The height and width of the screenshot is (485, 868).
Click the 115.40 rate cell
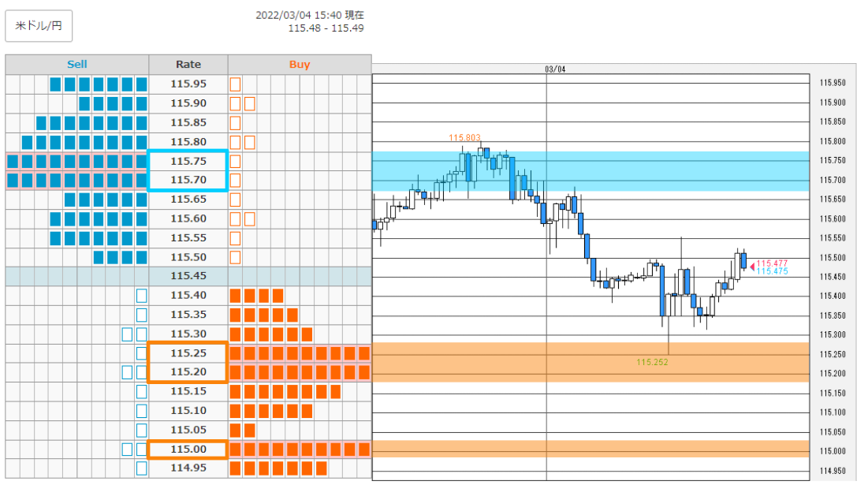188,296
